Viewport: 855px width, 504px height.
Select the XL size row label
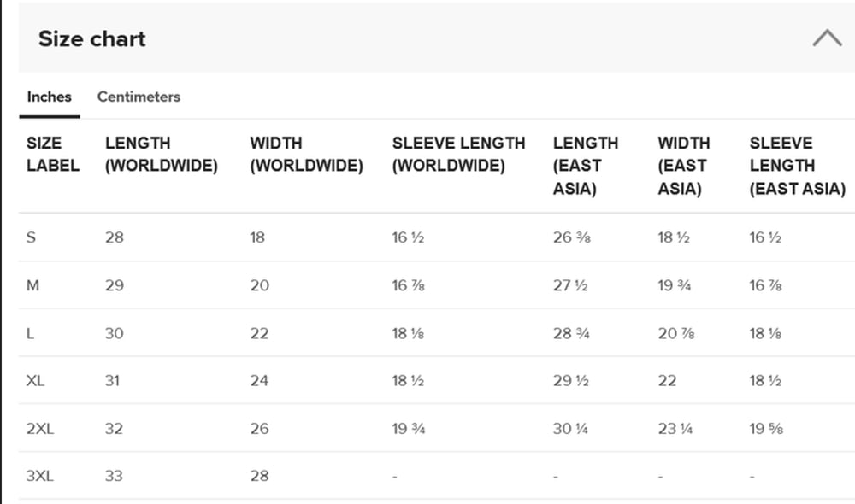[x=35, y=380]
